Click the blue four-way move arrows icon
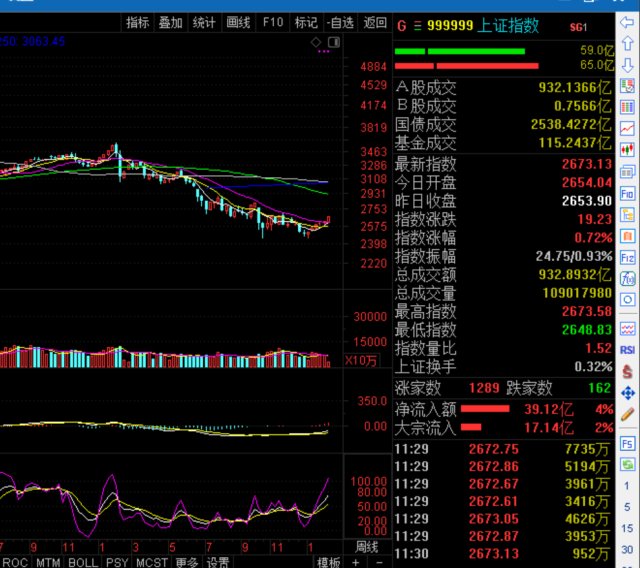The image size is (640, 568). coord(628,391)
